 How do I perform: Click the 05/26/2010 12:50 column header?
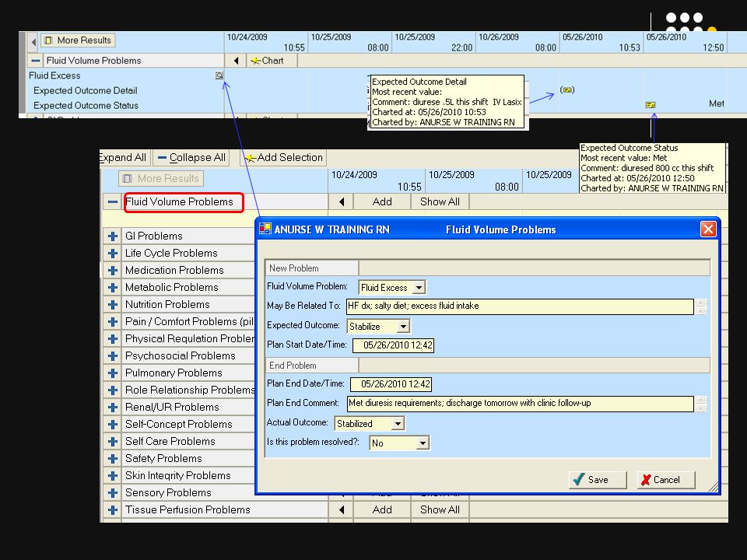(x=685, y=42)
